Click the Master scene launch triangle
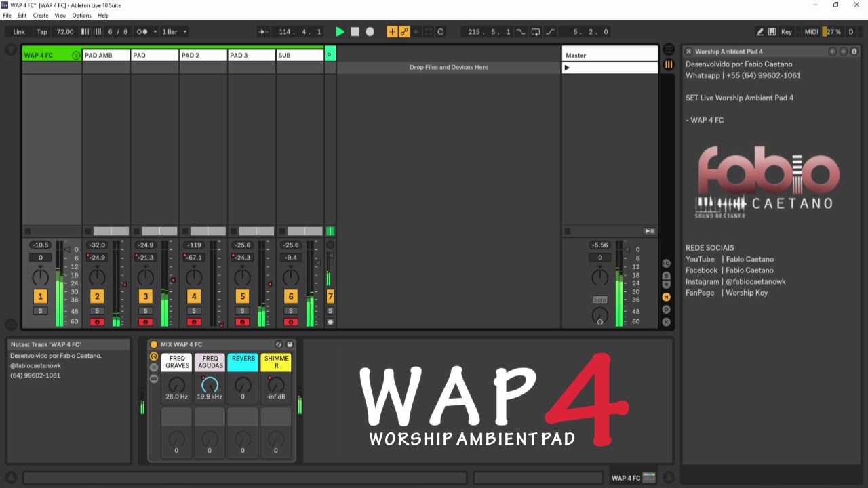 pos(567,68)
